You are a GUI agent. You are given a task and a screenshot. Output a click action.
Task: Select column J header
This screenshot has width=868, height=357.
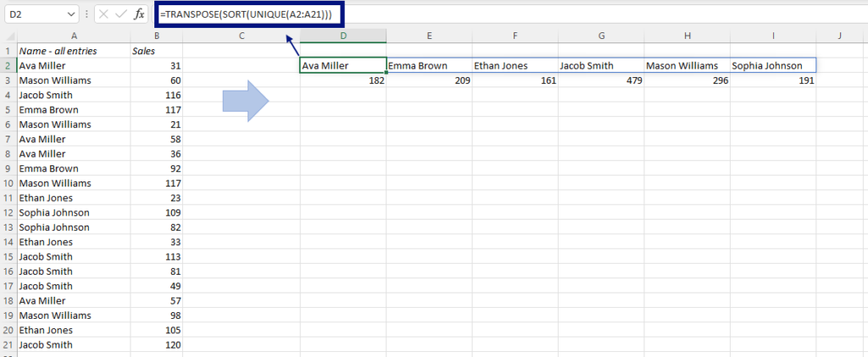839,36
